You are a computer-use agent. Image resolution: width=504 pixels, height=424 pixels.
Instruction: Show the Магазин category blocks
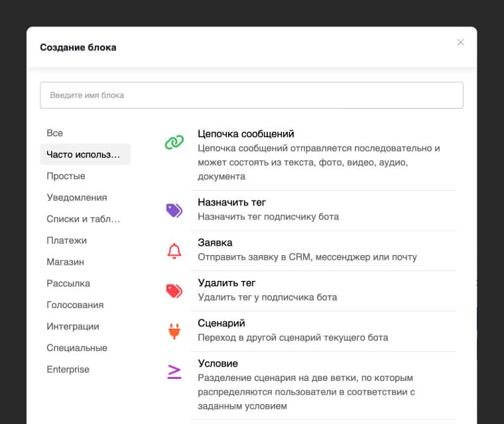(x=65, y=262)
